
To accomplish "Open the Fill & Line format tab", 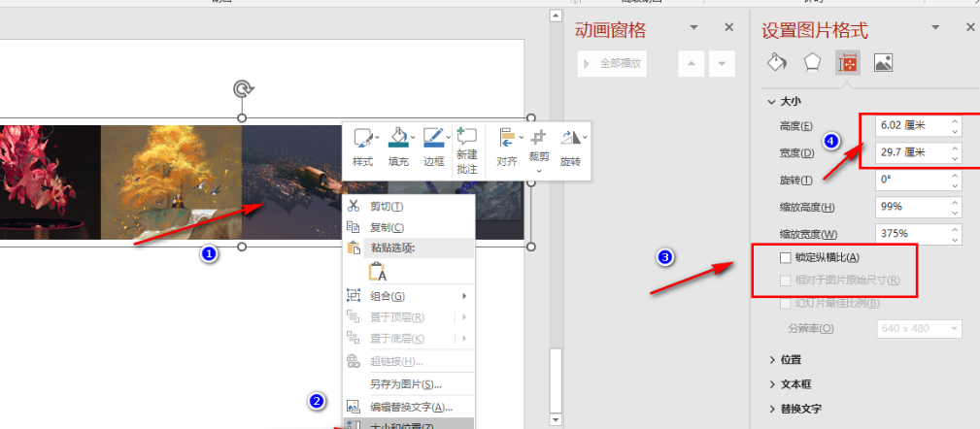I will click(x=777, y=64).
